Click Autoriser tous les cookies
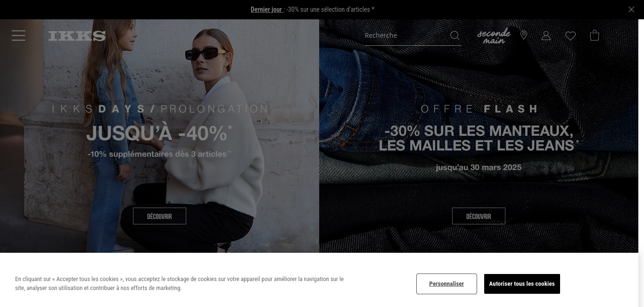 click(x=522, y=284)
